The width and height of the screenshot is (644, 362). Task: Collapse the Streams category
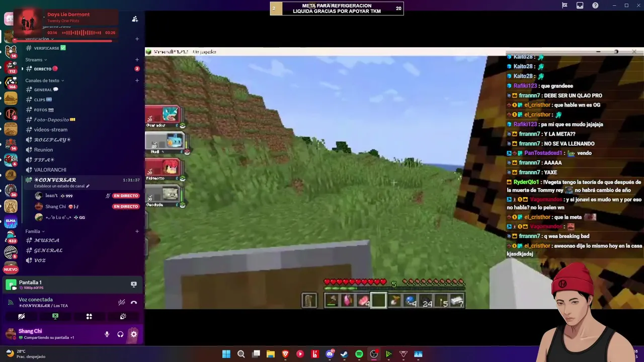[x=36, y=60]
